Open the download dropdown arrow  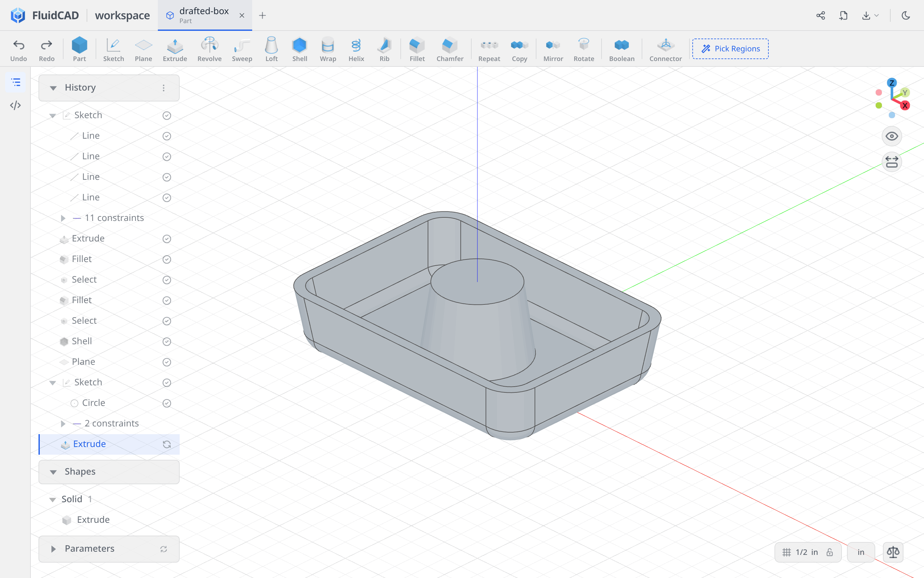[876, 15]
